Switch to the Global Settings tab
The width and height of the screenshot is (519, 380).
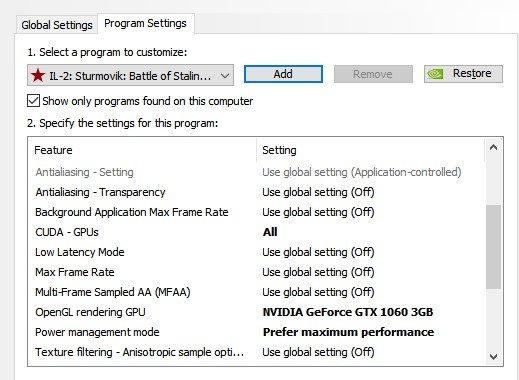click(x=57, y=25)
